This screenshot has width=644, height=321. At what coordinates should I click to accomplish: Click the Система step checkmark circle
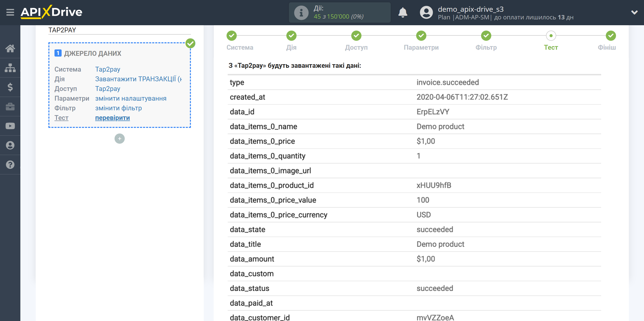click(232, 36)
